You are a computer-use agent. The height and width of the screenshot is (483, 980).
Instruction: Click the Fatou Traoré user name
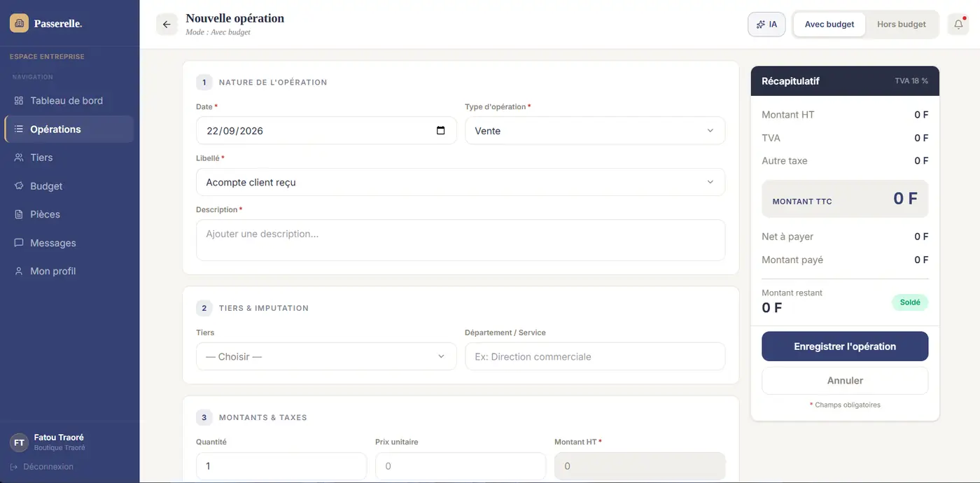(x=59, y=437)
